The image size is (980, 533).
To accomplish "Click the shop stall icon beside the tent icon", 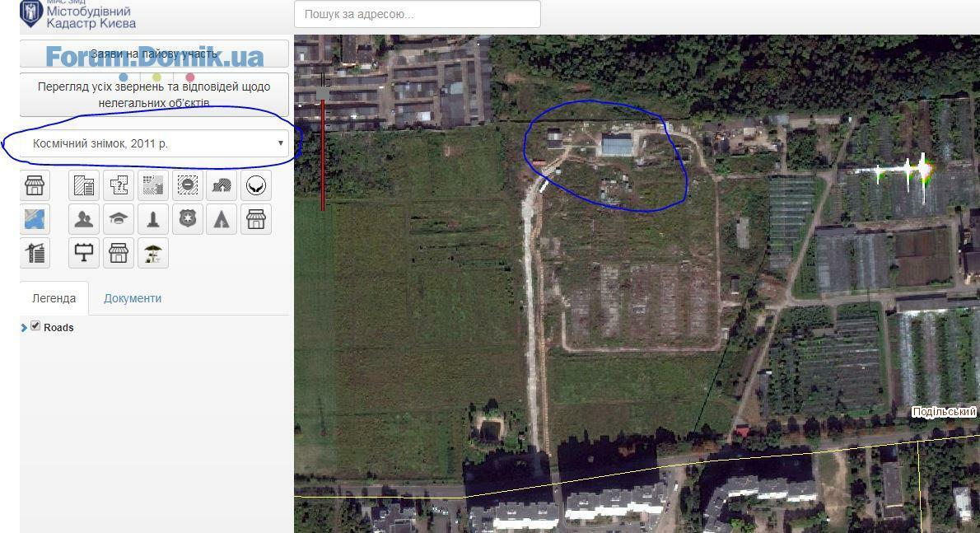I will [x=255, y=219].
